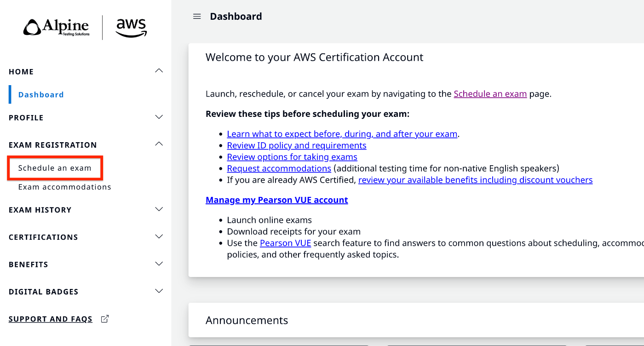Collapse the HOME section chevron
Image resolution: width=644 pixels, height=346 pixels.
(x=159, y=71)
